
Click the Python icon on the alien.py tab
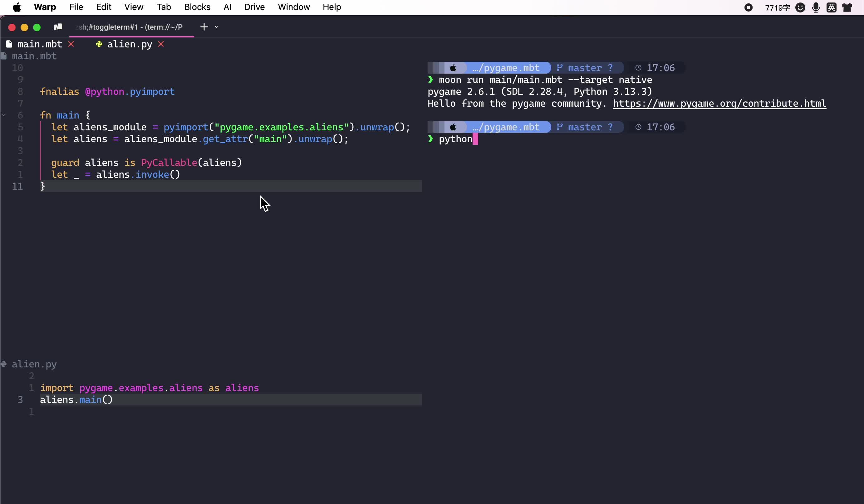click(x=99, y=44)
